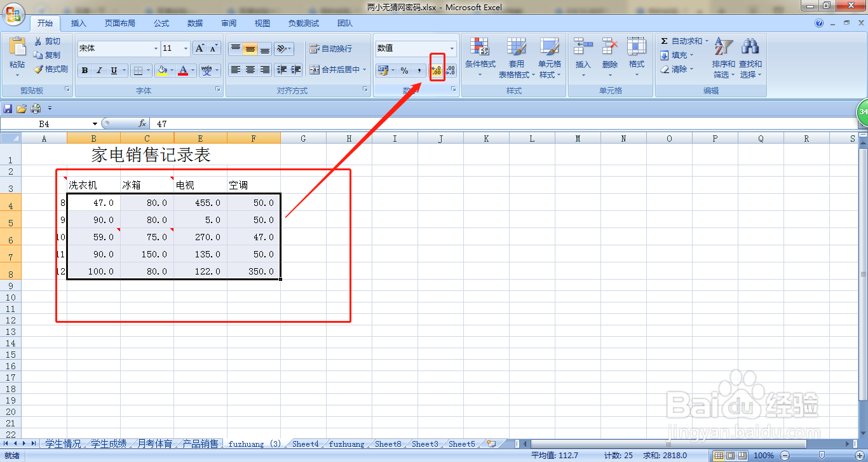Switch to the Formulas (公式) tab
The image size is (868, 462).
click(x=161, y=24)
